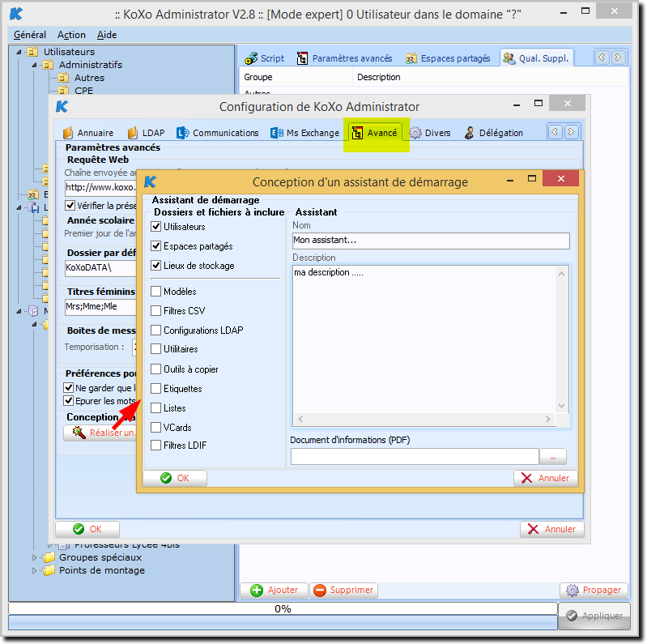Collapse the Utilisateurs tree node
This screenshot has height=644, width=647.
point(19,52)
